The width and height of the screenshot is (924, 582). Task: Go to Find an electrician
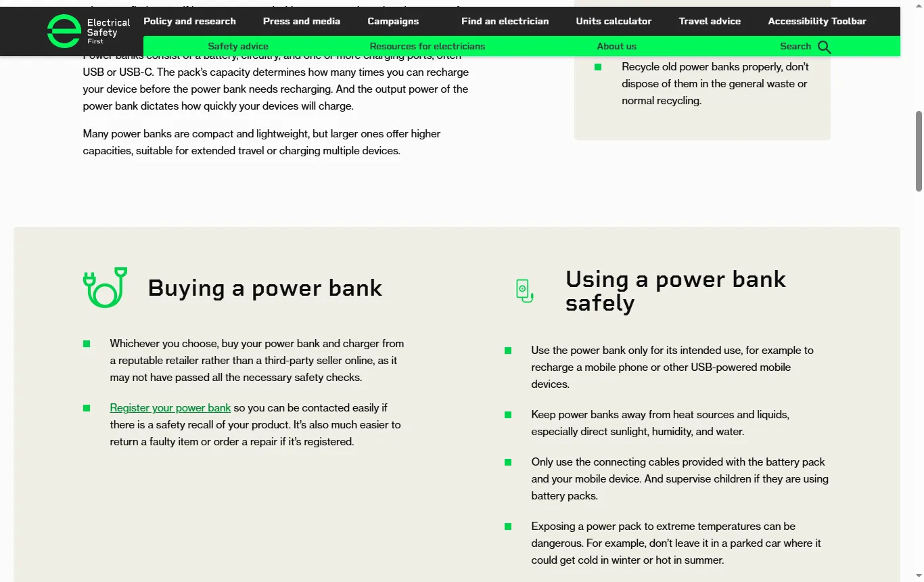click(505, 21)
